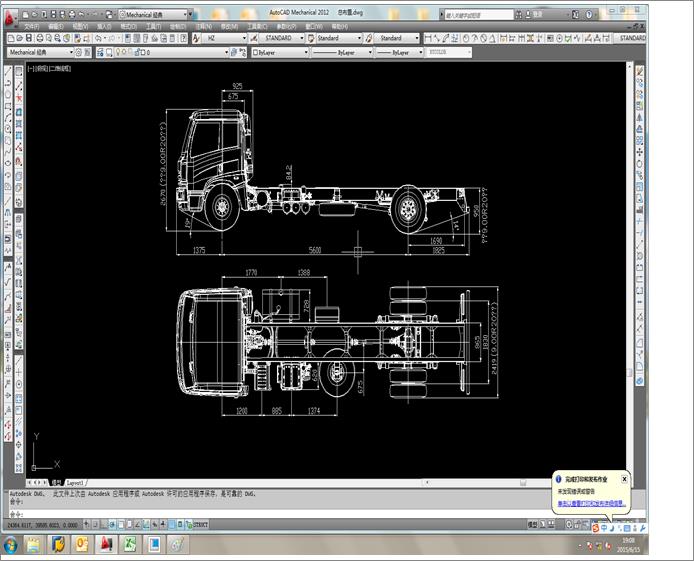Click the system clock in the taskbar
Viewport: 694px width, 561px height.
(x=628, y=545)
